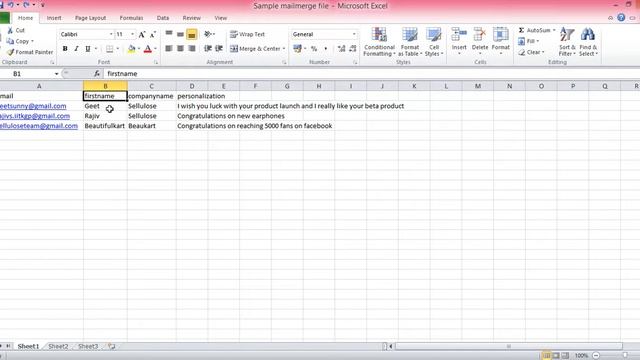This screenshot has width=640, height=360.
Task: Click the formula bar containing firstname
Action: tap(371, 74)
